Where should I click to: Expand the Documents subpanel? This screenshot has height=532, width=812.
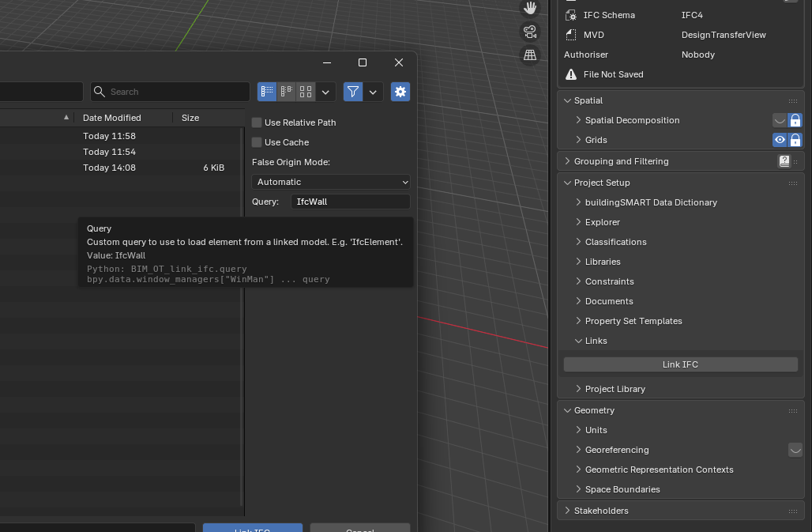(578, 301)
